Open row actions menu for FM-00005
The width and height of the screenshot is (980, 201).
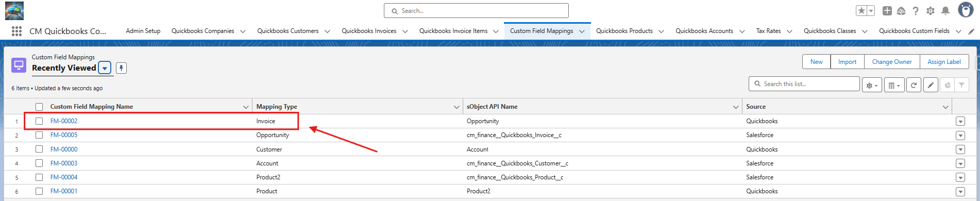960,135
